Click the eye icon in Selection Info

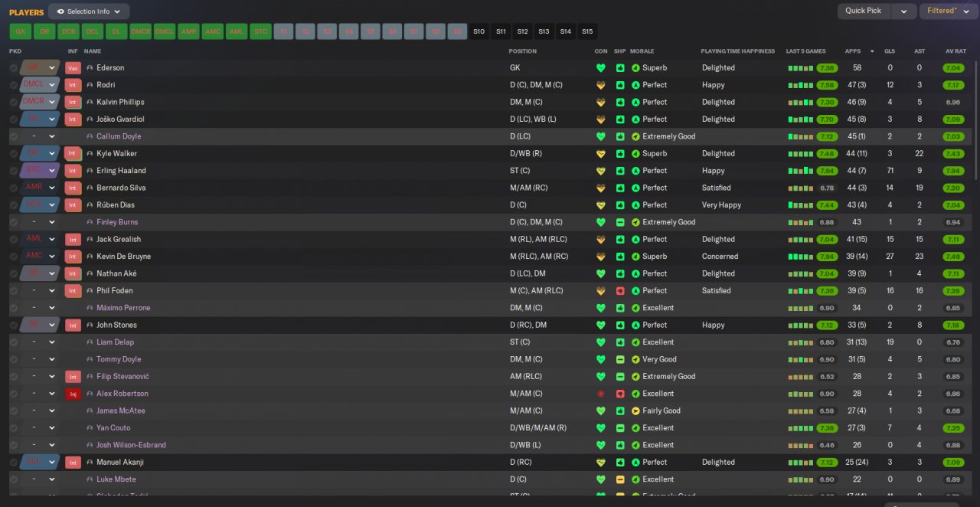[60, 11]
